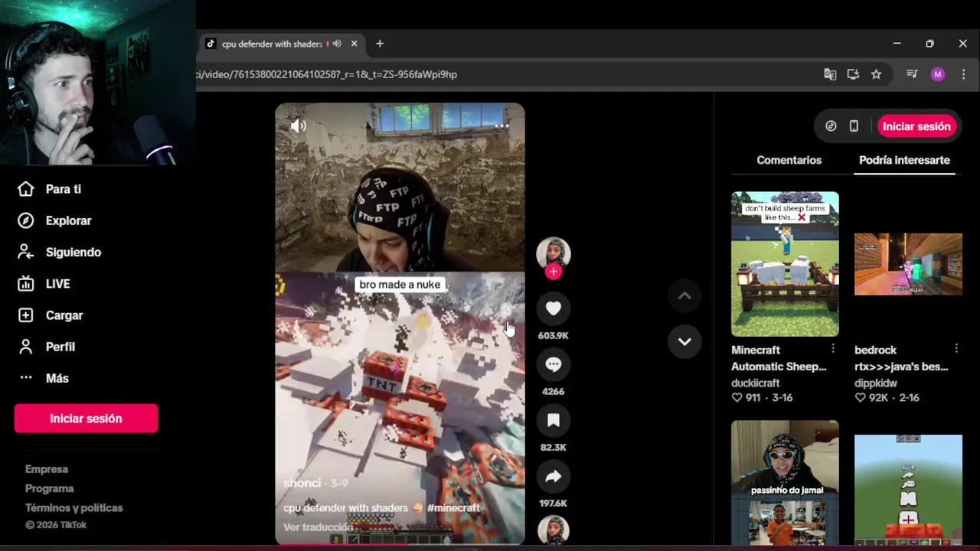Open a new browser tab

380,44
